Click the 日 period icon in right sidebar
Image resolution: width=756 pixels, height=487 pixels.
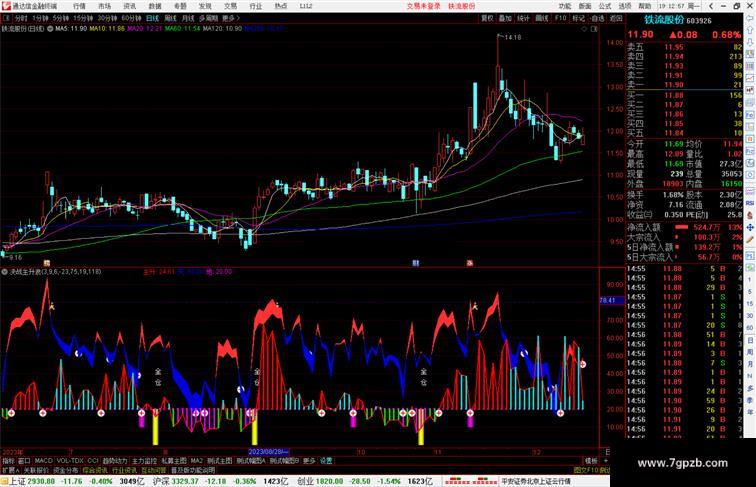click(x=750, y=340)
